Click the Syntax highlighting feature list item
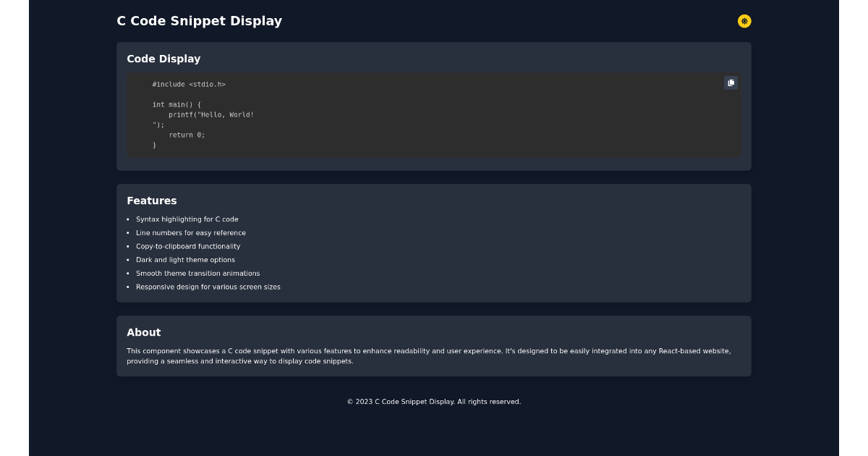The width and height of the screenshot is (868, 456). click(187, 219)
